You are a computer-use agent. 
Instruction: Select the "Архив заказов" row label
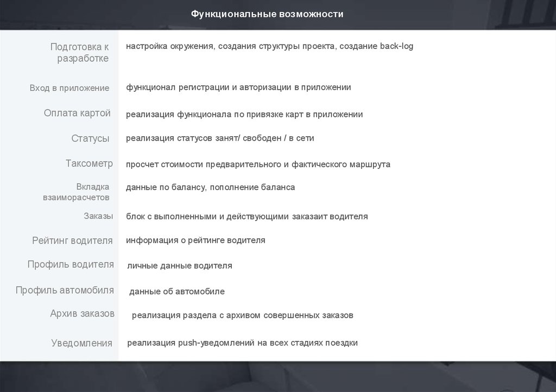82,313
